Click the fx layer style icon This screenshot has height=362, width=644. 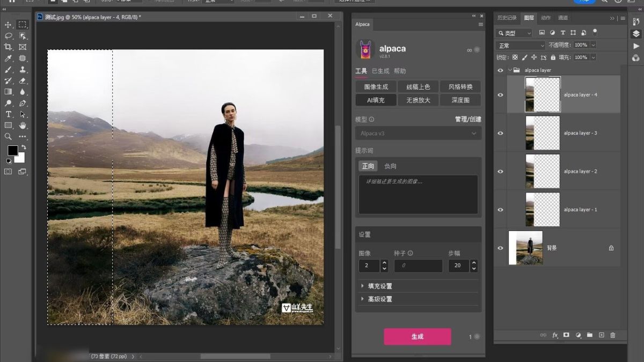point(555,335)
